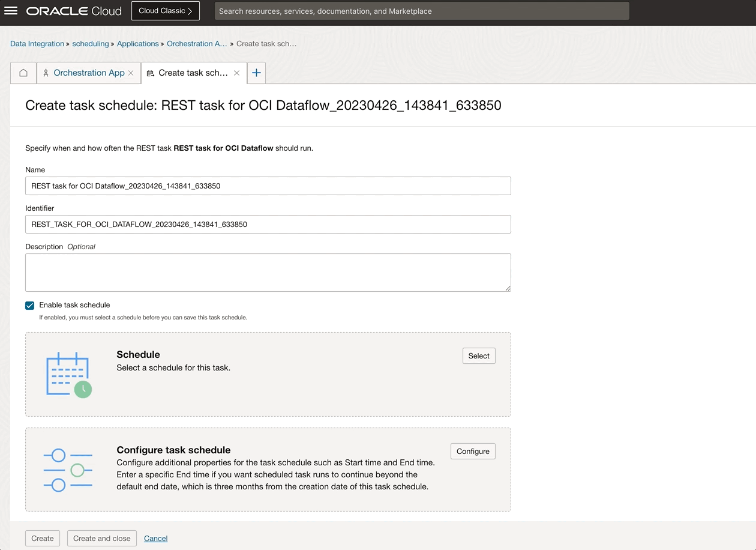Open the Data Integration breadcrumb link
This screenshot has width=756, height=550.
[x=37, y=43]
